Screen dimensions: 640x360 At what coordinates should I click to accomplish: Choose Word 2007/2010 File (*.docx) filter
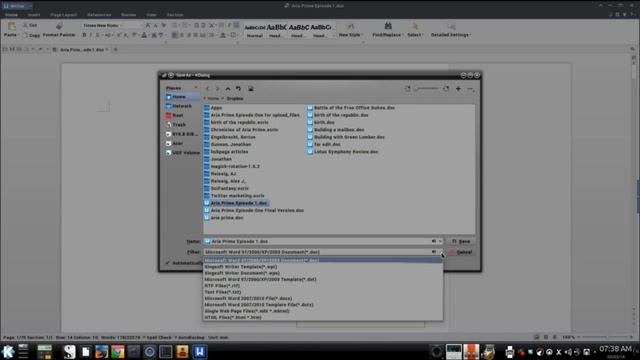pos(323,298)
